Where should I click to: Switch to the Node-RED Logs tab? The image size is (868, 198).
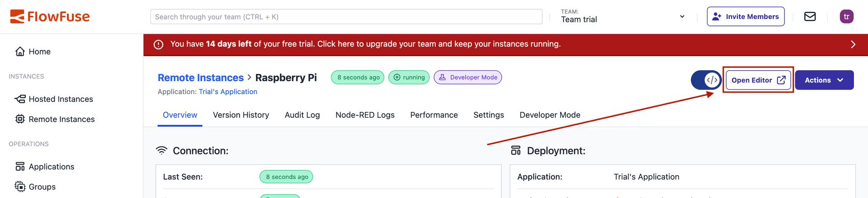point(365,115)
